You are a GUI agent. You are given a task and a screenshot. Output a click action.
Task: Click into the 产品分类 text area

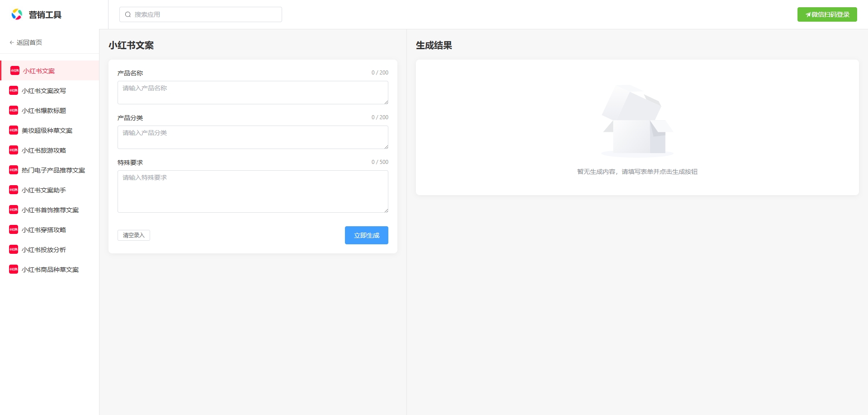253,137
